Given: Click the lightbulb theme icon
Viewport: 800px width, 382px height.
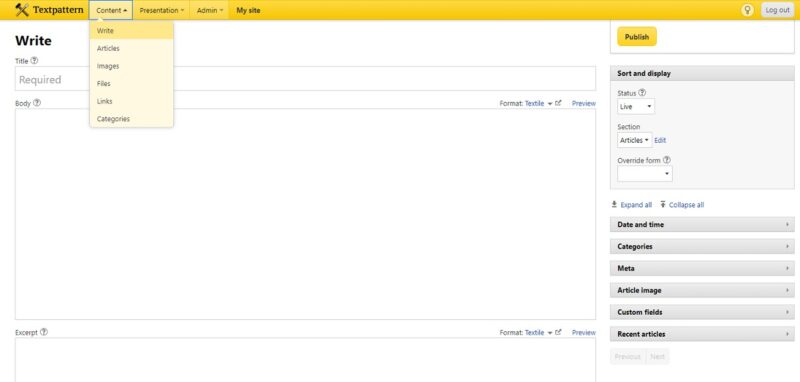Looking at the screenshot, I should click(x=747, y=10).
